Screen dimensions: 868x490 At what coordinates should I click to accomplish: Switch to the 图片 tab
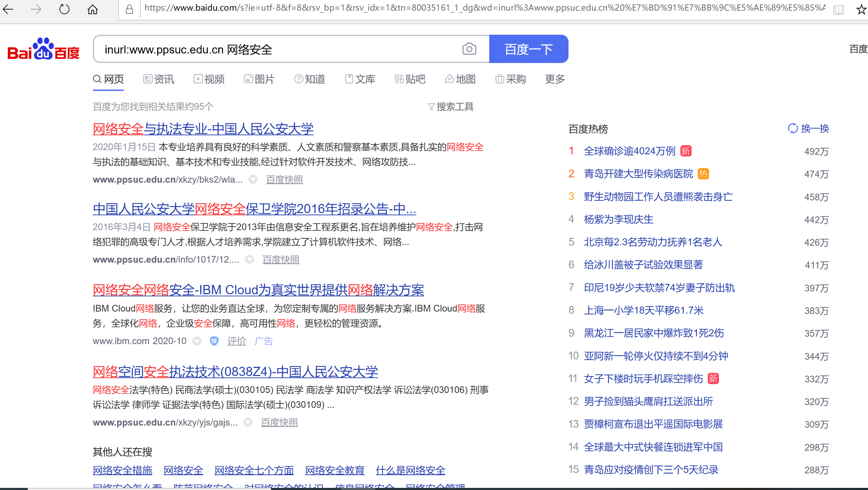click(259, 79)
